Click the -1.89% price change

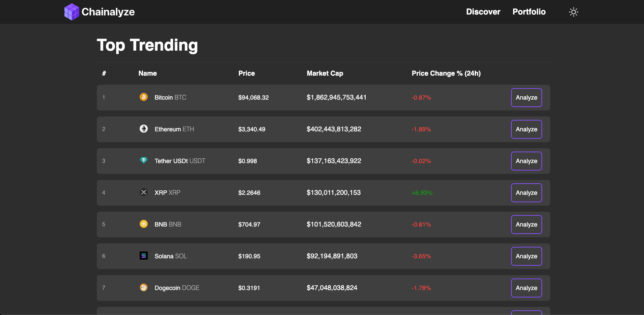pyautogui.click(x=421, y=129)
